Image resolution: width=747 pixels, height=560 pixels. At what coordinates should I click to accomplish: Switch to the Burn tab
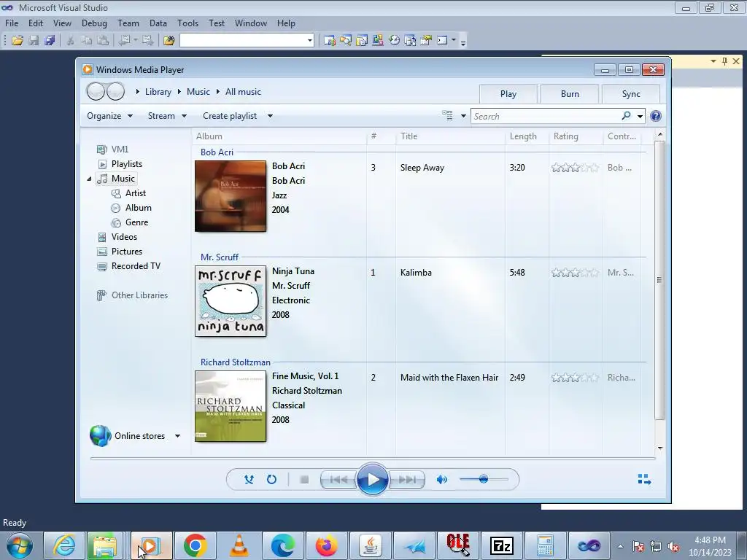tap(570, 94)
